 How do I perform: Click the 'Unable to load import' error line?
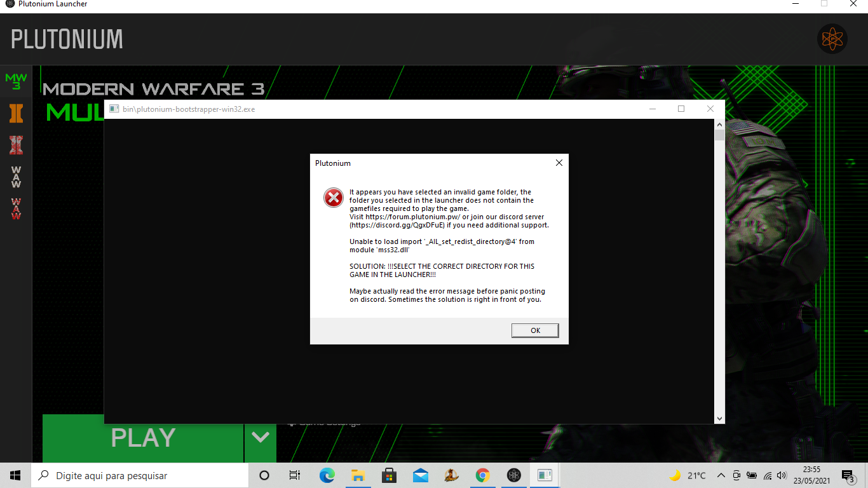point(442,246)
